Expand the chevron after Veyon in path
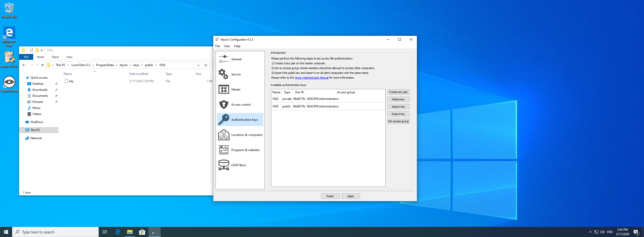This screenshot has width=644, height=237. (130, 65)
